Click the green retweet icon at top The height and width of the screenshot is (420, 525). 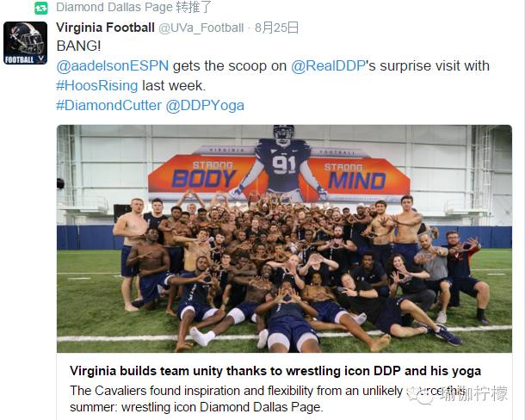click(41, 8)
